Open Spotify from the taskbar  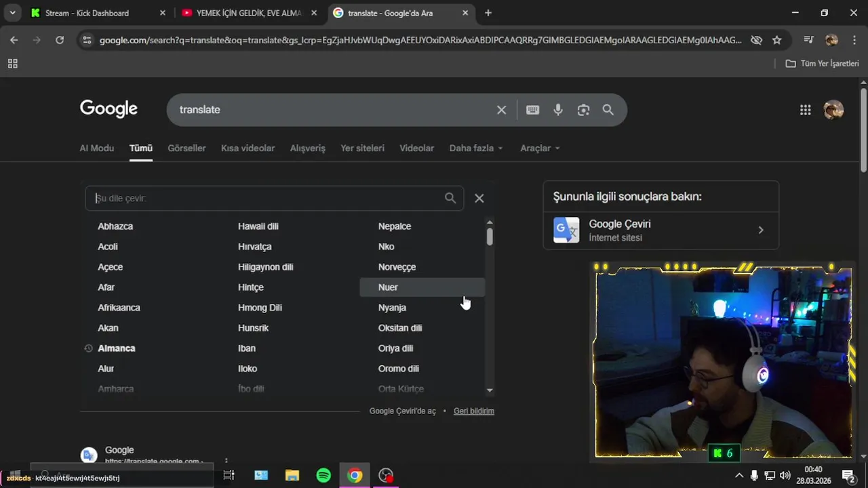click(x=323, y=475)
